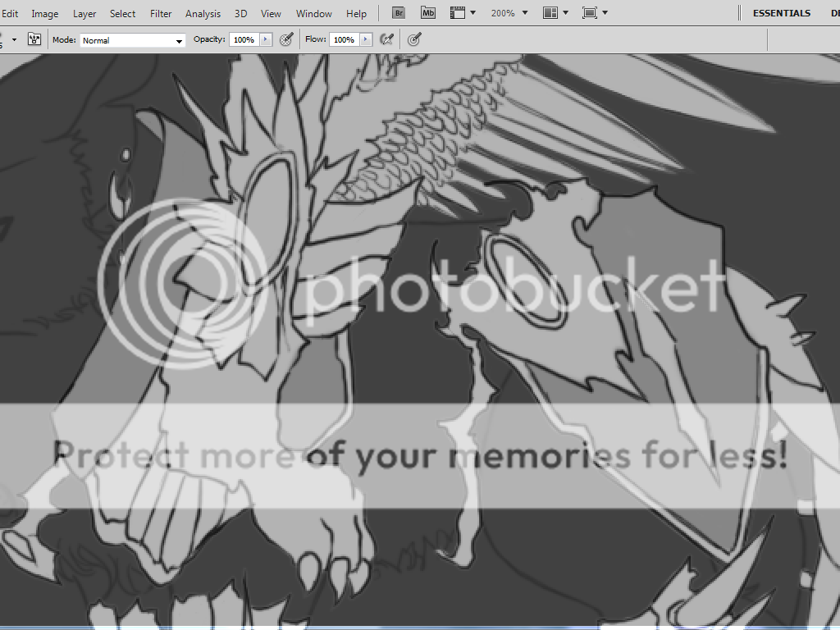Open the Opacity slider popup arrow
The width and height of the screenshot is (840, 630).
coord(265,39)
